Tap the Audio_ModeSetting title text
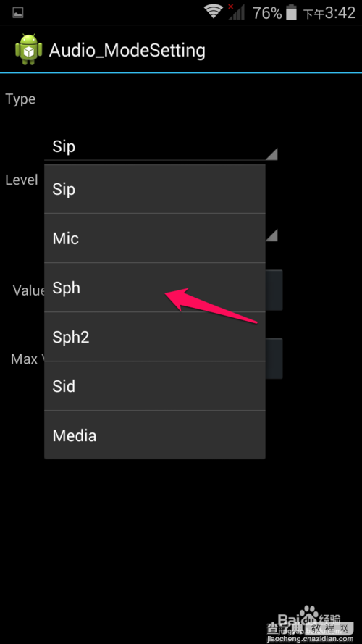Image resolution: width=362 pixels, height=644 pixels. pos(127,51)
